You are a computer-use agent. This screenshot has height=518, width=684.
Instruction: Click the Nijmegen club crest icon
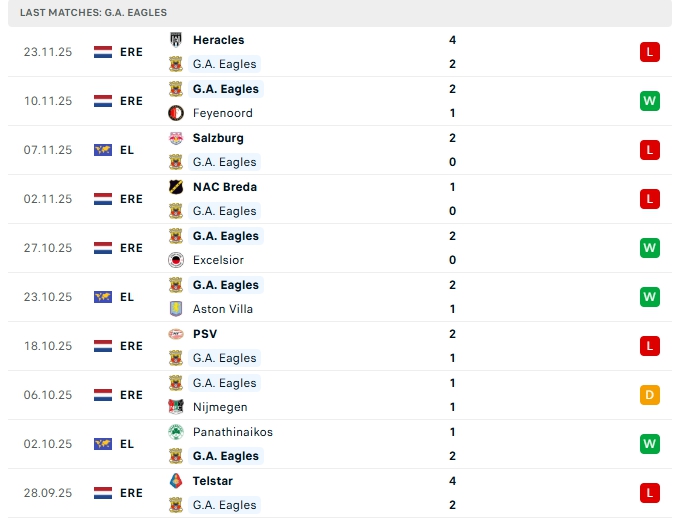tap(176, 407)
